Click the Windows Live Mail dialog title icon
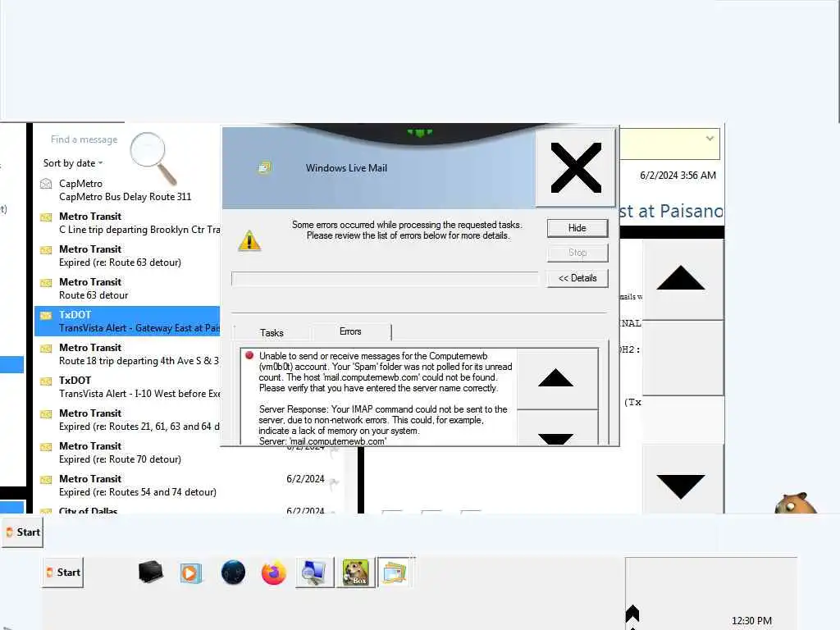Image resolution: width=840 pixels, height=630 pixels. (265, 168)
